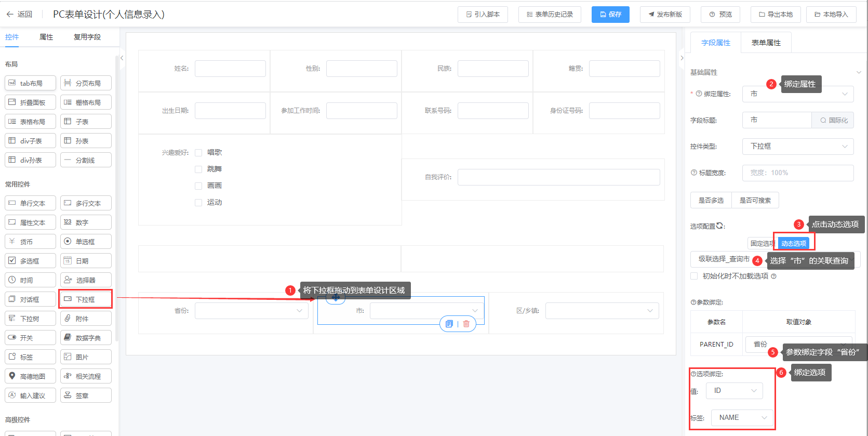Click the copy icon on selected field
This screenshot has height=436, width=868.
(449, 324)
